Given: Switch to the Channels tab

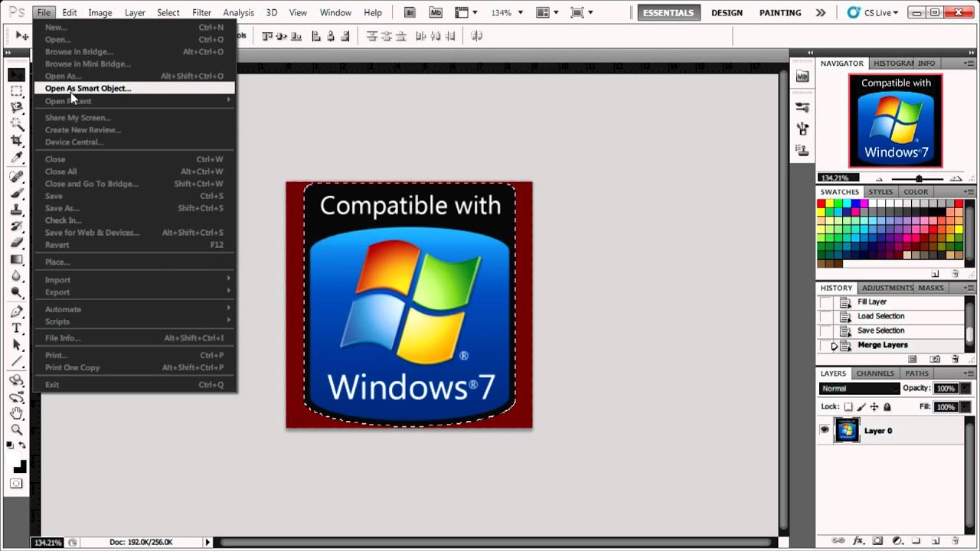Looking at the screenshot, I should point(875,373).
